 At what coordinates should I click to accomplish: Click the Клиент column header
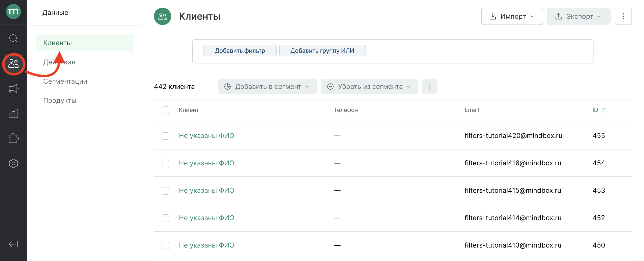[x=189, y=110]
